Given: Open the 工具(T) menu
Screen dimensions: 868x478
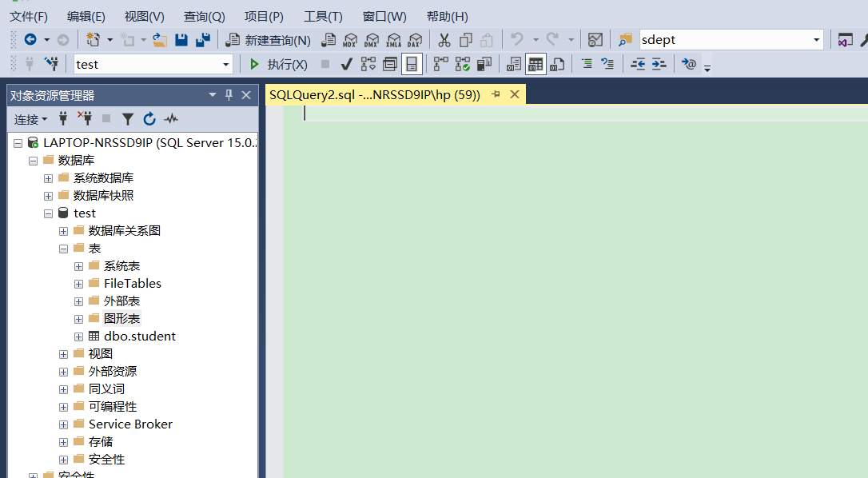Looking at the screenshot, I should click(x=323, y=17).
